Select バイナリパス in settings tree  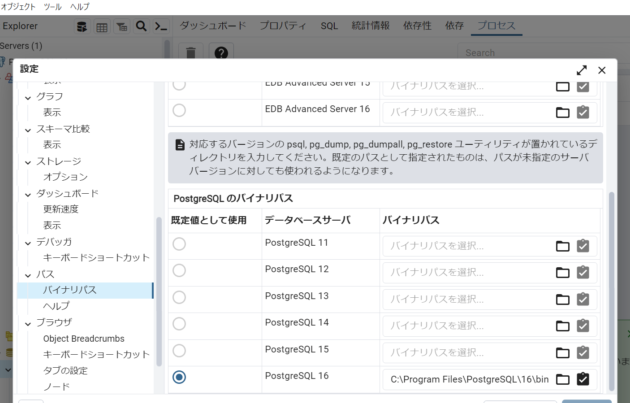click(85, 290)
